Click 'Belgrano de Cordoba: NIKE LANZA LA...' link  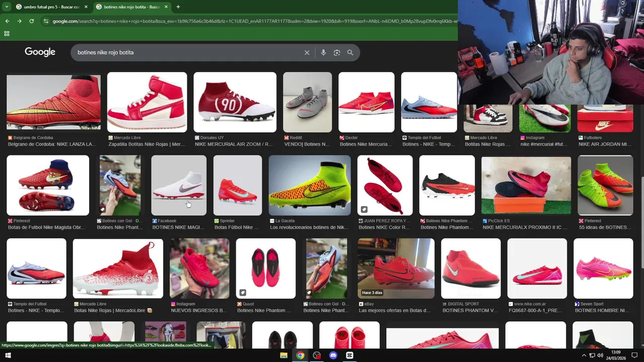pyautogui.click(x=52, y=144)
